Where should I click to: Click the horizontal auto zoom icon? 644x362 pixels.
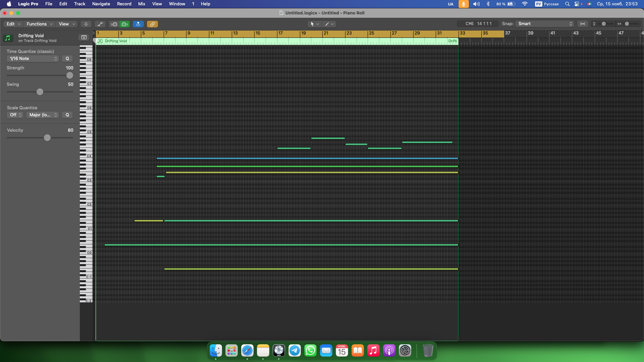583,24
